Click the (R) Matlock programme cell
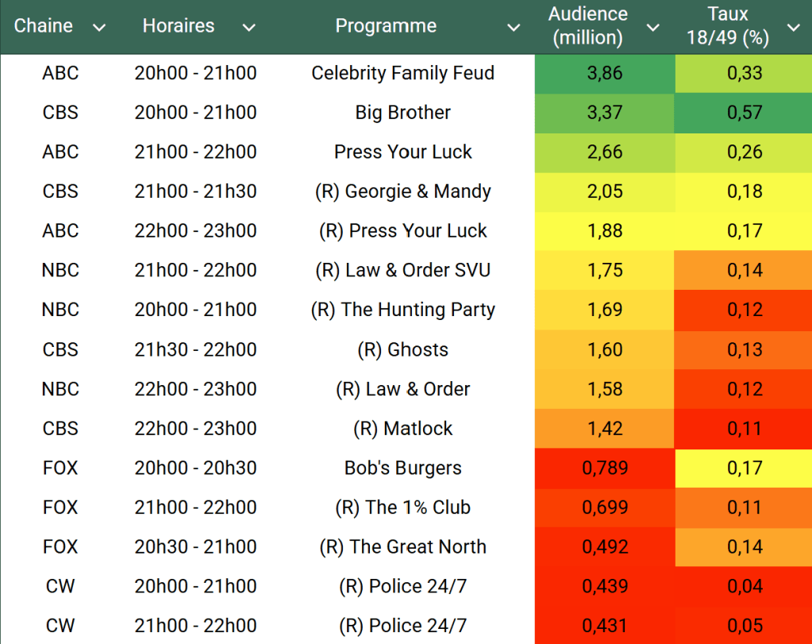Screen dimensions: 812x644 pos(402,429)
